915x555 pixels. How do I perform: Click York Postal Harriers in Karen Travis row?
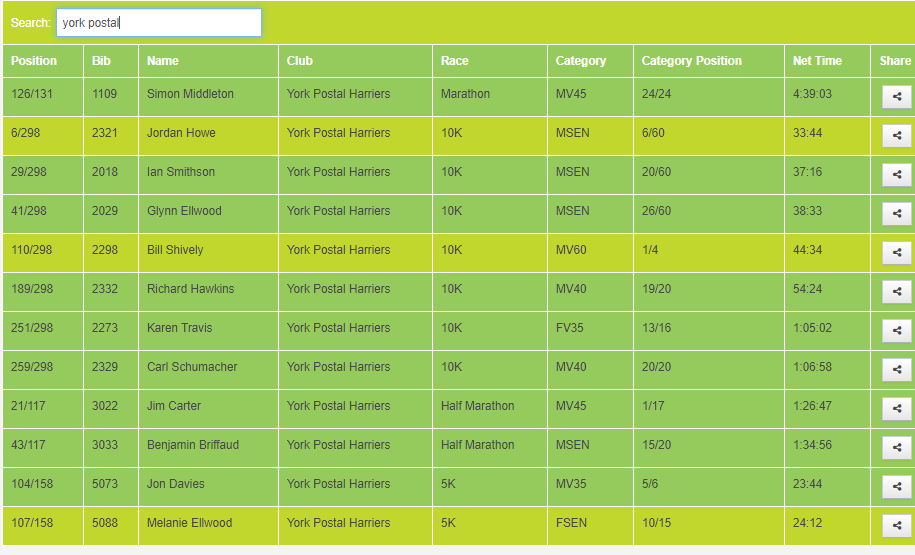[338, 328]
